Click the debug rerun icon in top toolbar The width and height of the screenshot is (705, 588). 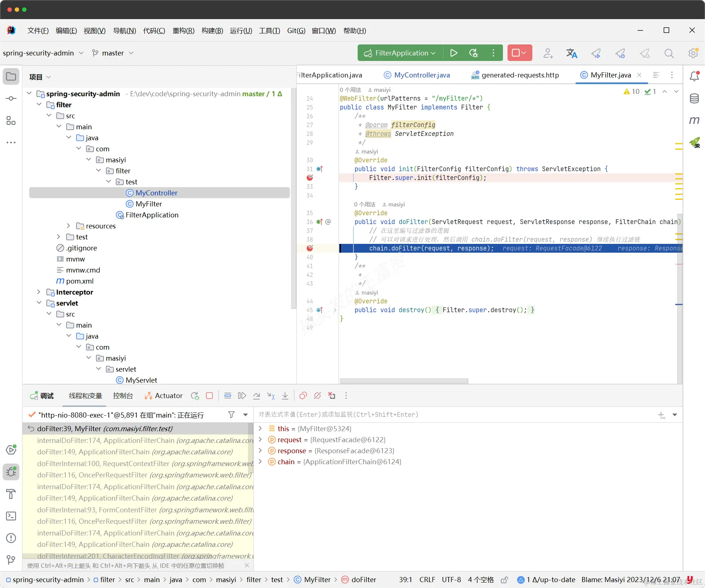tap(474, 53)
